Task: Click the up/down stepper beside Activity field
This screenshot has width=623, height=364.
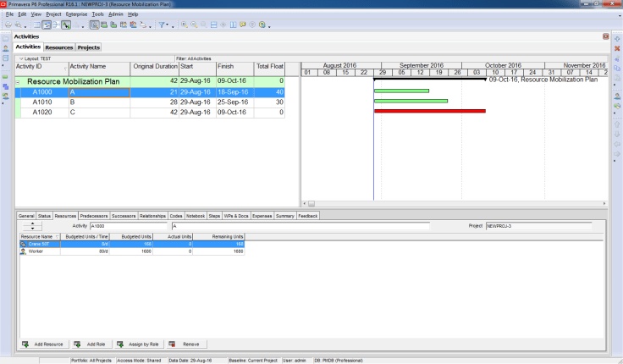Action: pyautogui.click(x=32, y=226)
